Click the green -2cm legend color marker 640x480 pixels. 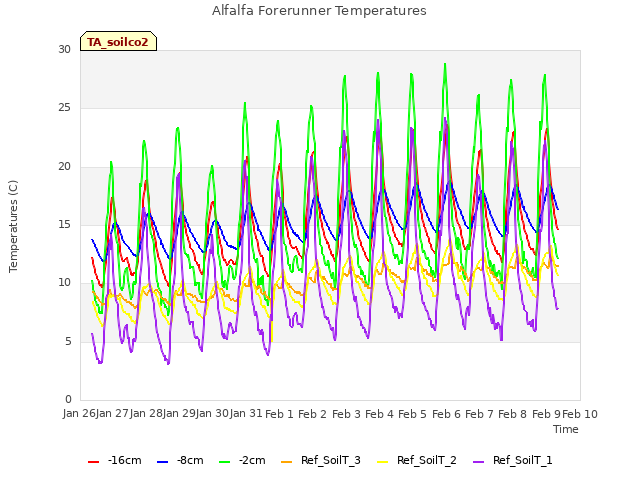tap(224, 462)
